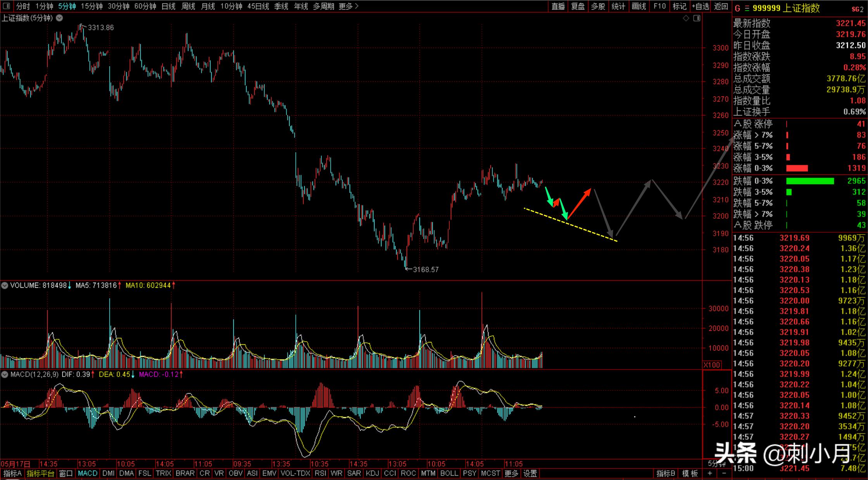The image size is (868, 480).
Task: Expand the VOLUME indicator dropdown arrow
Action: (5, 285)
